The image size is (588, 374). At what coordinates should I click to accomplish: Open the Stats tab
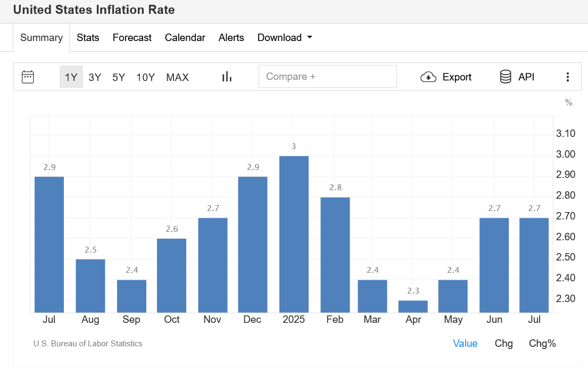[x=88, y=37]
